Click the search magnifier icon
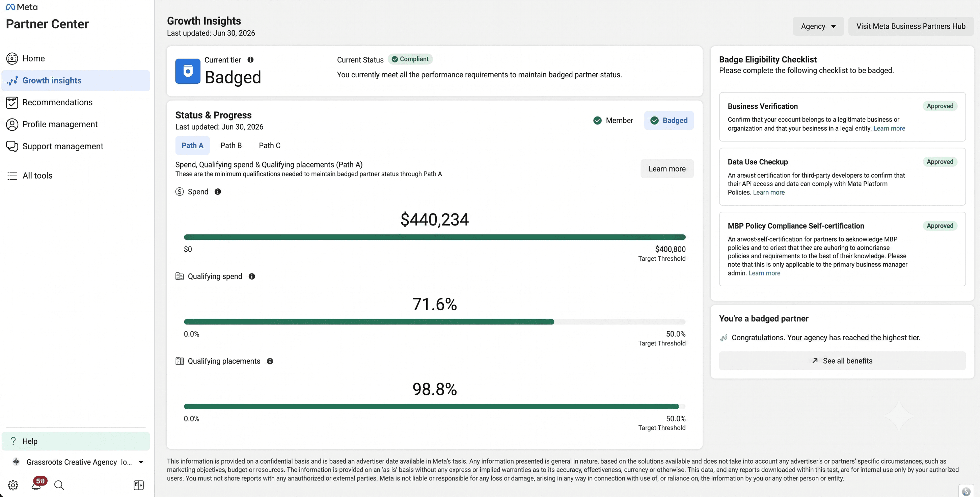980x497 pixels. [x=59, y=485]
